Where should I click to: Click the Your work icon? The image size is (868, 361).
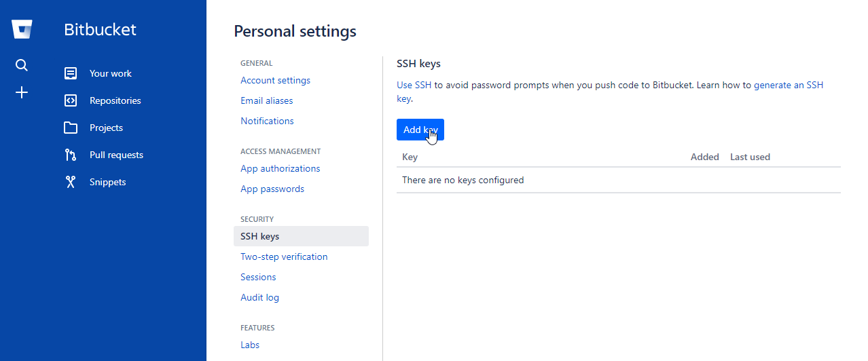point(71,73)
